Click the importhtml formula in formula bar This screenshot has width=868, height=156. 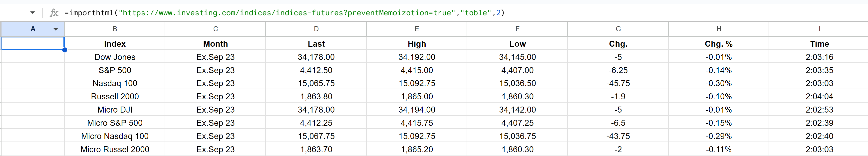pos(284,13)
